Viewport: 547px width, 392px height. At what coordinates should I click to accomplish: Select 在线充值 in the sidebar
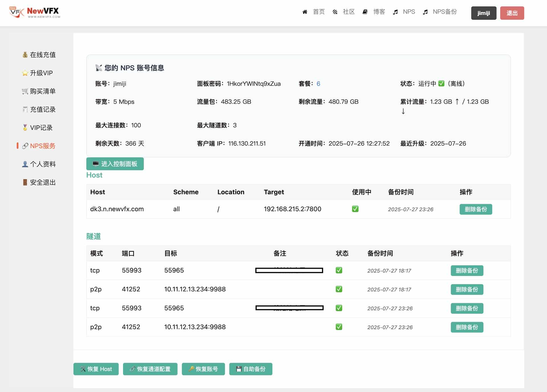click(43, 55)
